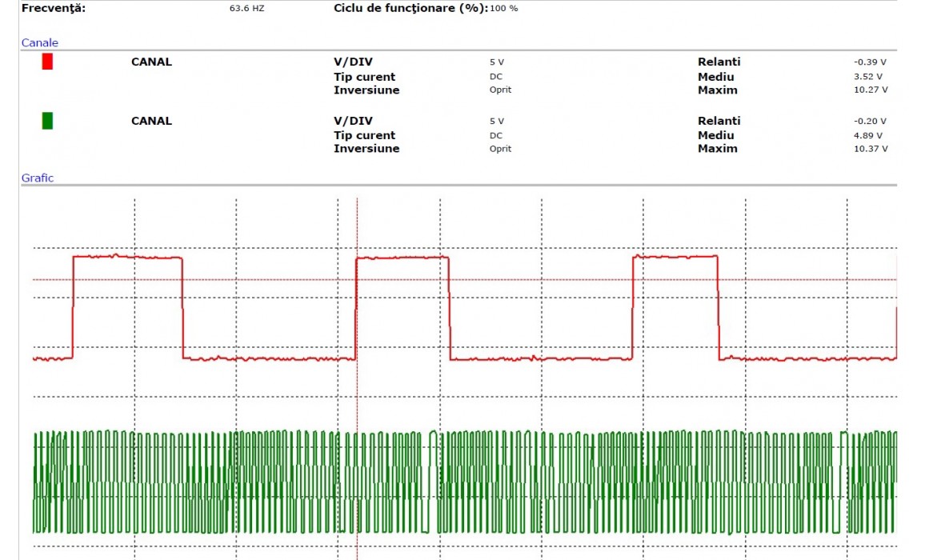Click the green channel's DC current type value
The image size is (925, 560).
tap(496, 136)
